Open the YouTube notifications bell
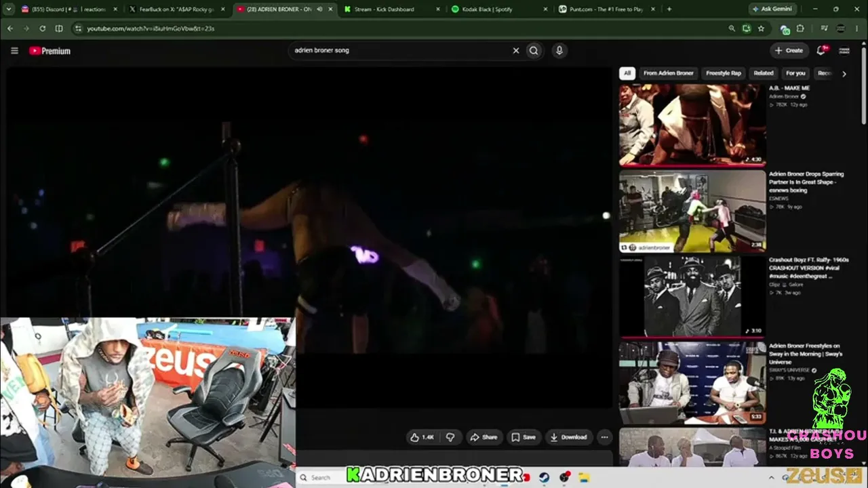Image resolution: width=868 pixels, height=488 pixels. 821,51
